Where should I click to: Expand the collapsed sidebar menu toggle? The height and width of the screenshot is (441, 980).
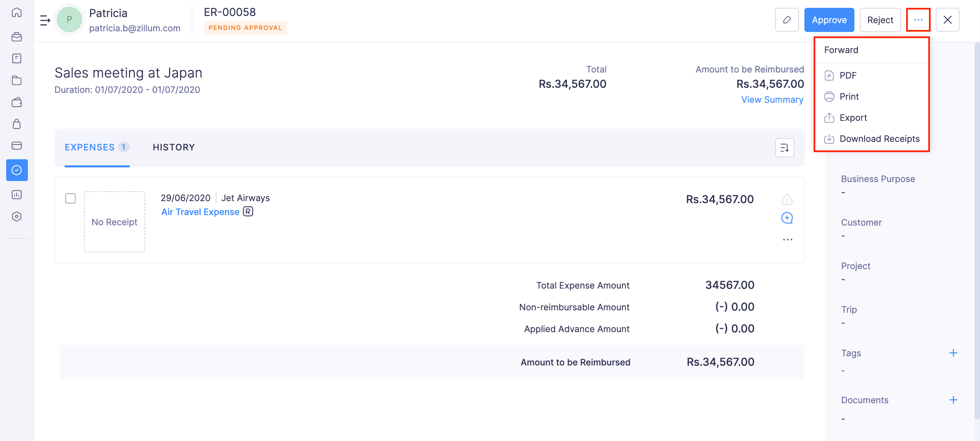pos(45,20)
